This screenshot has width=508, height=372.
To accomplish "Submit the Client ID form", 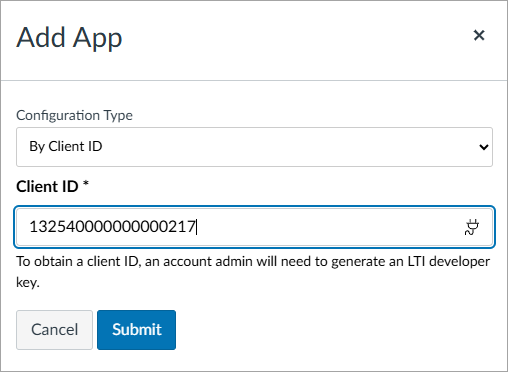I will tap(136, 330).
